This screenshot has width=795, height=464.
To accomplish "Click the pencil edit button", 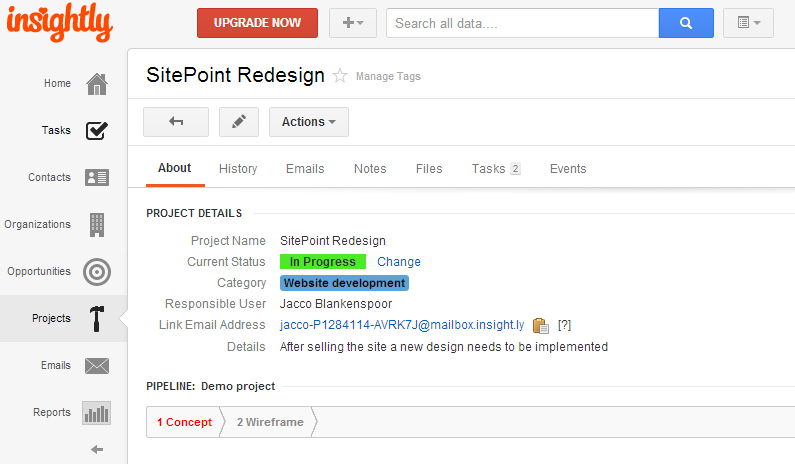I will click(x=238, y=122).
